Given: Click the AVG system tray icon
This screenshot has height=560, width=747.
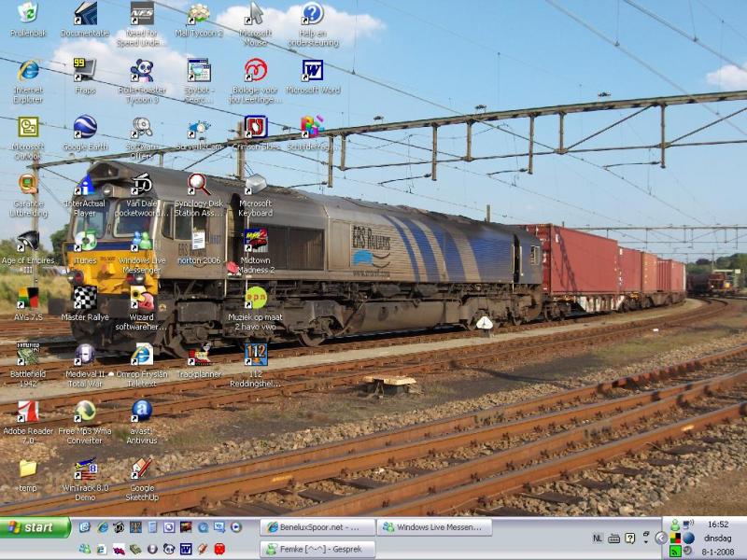Looking at the screenshot, I should coord(675,539).
